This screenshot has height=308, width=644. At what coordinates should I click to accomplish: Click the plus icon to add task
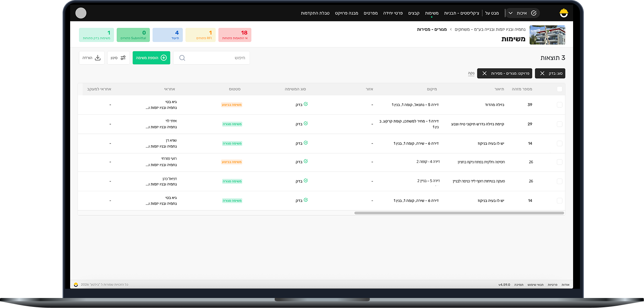164,58
